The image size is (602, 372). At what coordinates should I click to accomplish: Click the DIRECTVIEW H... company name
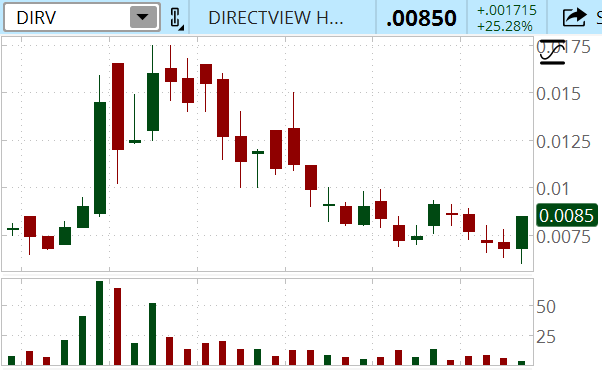pyautogui.click(x=276, y=18)
